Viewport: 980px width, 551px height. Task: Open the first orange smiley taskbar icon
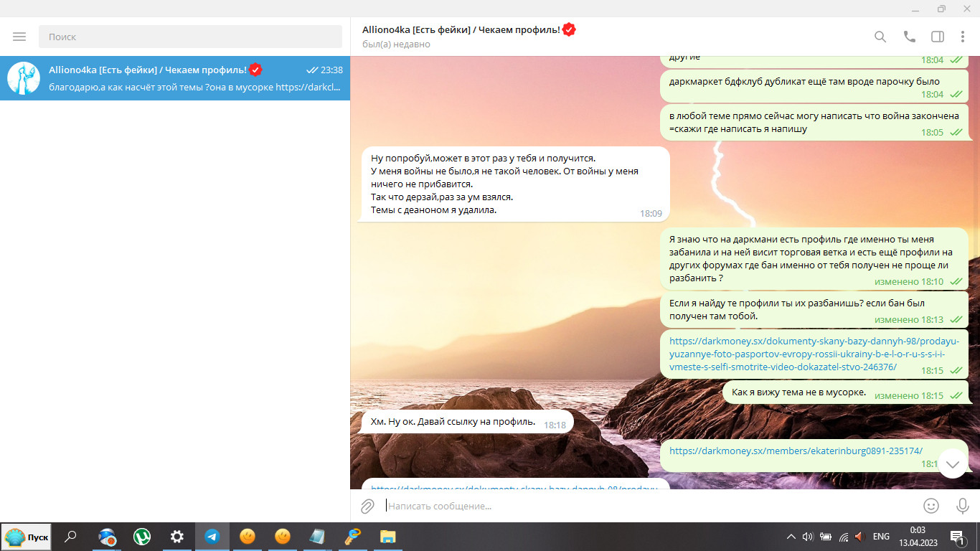(248, 537)
